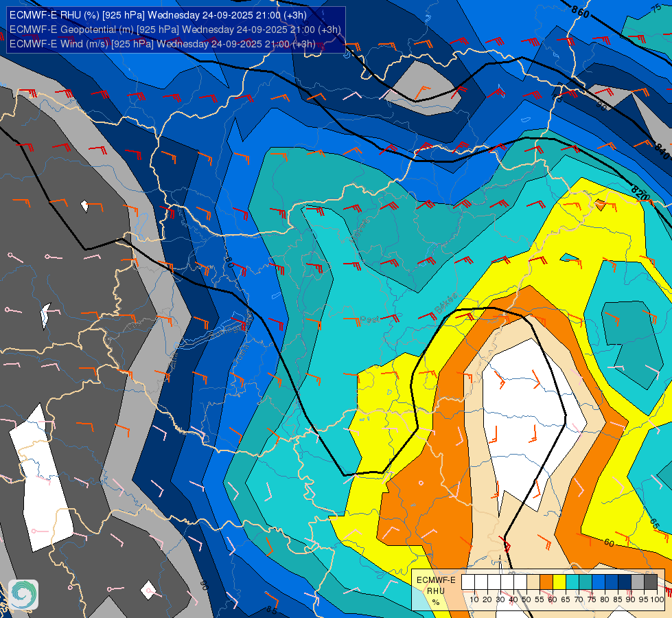Click the '60' humidity contour label
The image size is (672, 618).
609,543
